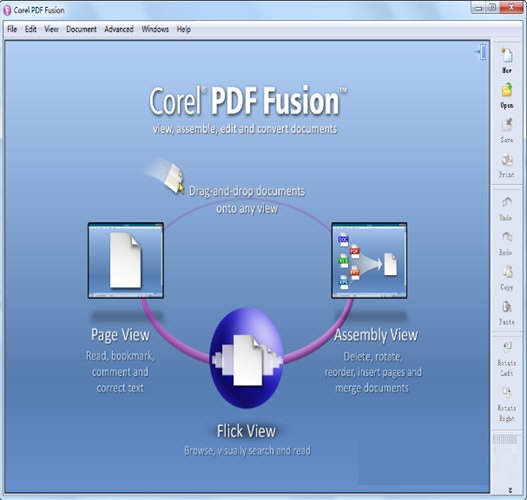
Task: Open the Edit menu
Action: pyautogui.click(x=31, y=29)
